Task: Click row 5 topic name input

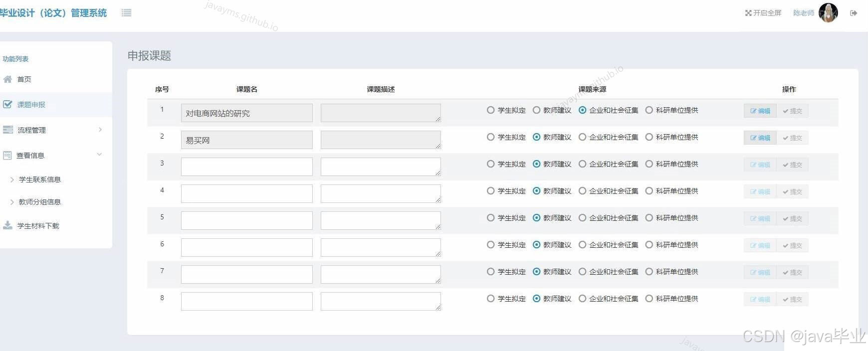Action: pyautogui.click(x=247, y=221)
